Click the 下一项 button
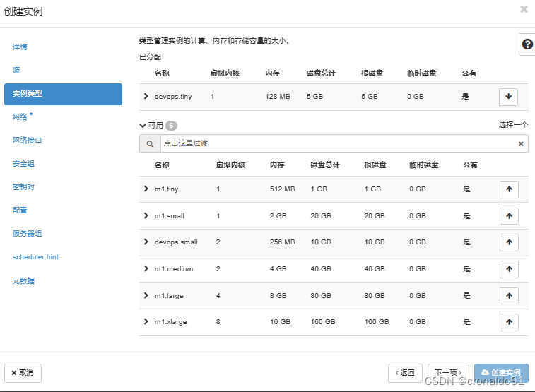The height and width of the screenshot is (392, 535). click(448, 373)
